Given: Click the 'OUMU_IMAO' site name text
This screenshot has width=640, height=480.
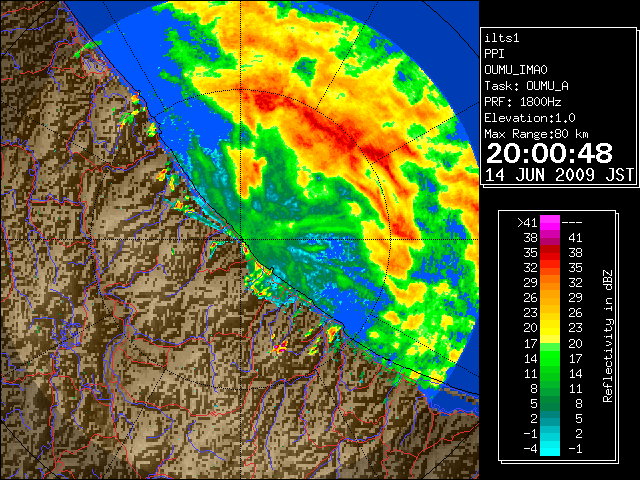Looking at the screenshot, I should 516,70.
